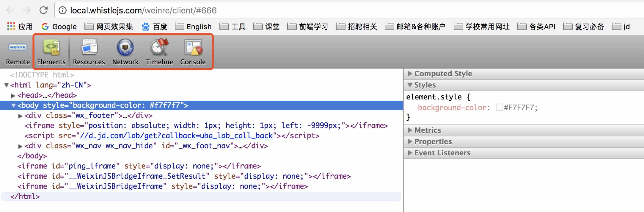
Task: Expand the Event Listeners section
Action: click(410, 153)
